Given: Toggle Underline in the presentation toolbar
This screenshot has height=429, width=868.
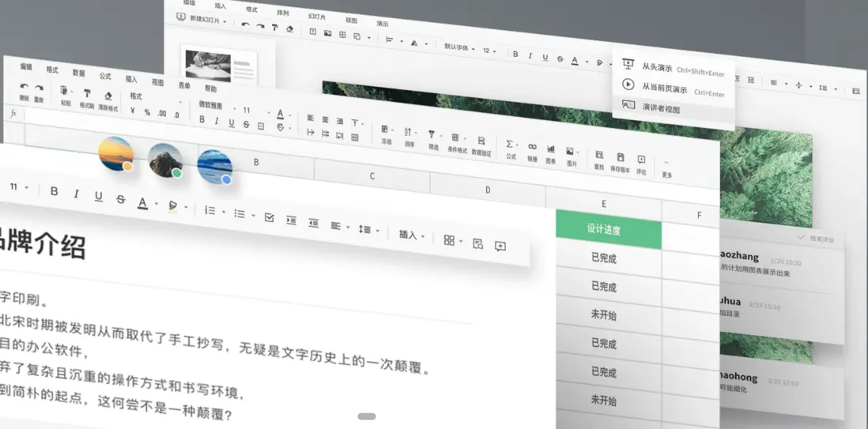Looking at the screenshot, I should 545,58.
